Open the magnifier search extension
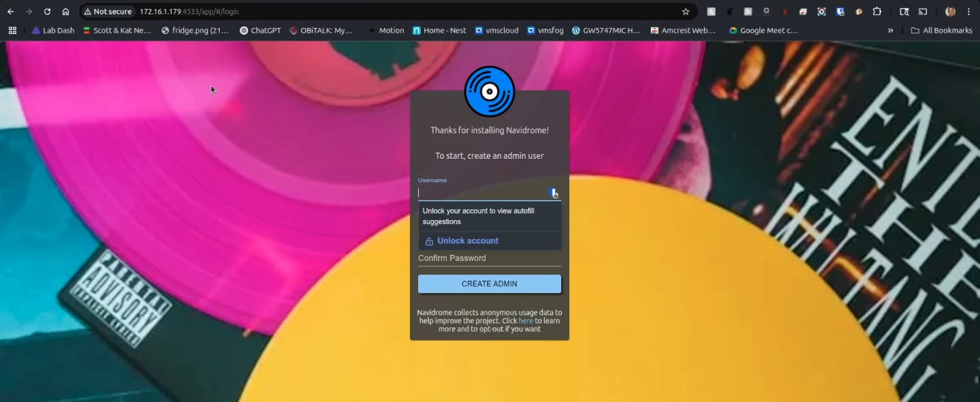 click(x=766, y=12)
